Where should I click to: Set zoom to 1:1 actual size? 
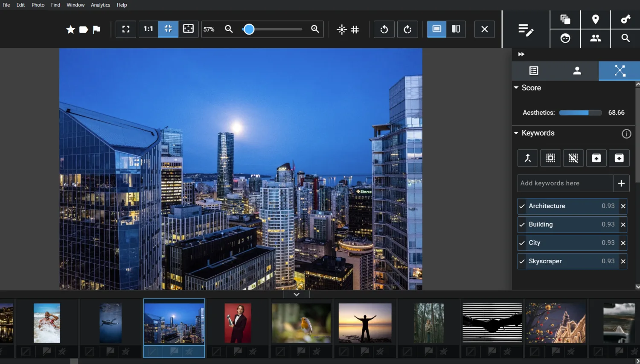(x=148, y=29)
